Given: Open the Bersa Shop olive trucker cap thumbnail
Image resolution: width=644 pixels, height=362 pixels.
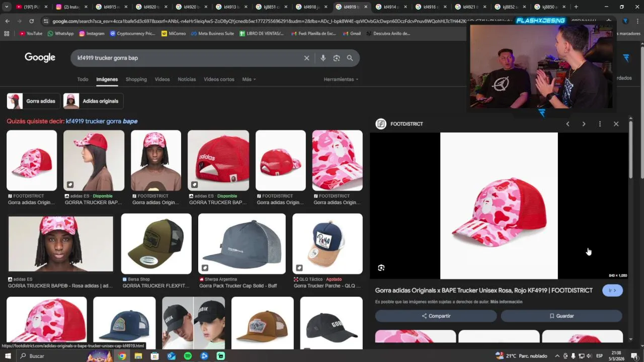Looking at the screenshot, I should [156, 244].
